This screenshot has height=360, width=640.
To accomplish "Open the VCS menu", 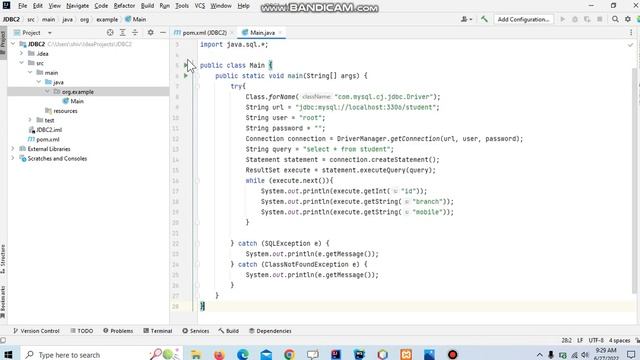I will (200, 6).
